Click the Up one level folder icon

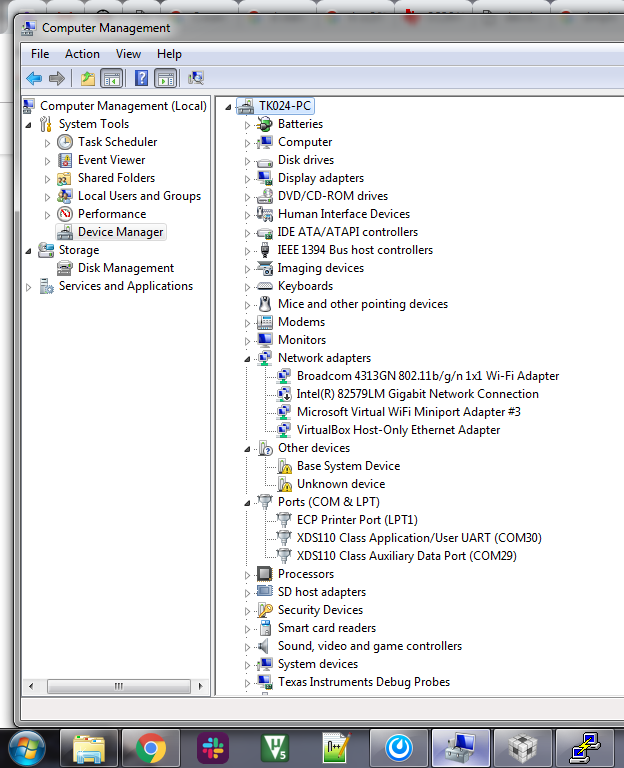pos(88,78)
